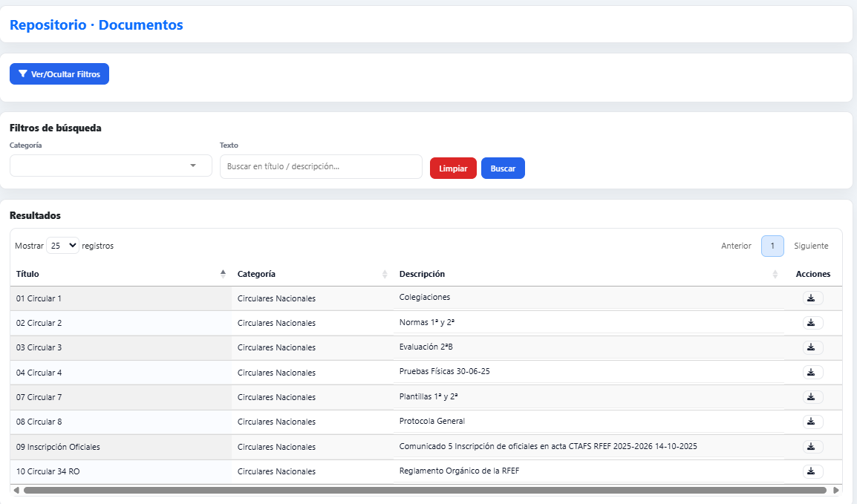Download the 10 Circular 34 RO document
The width and height of the screenshot is (857, 504).
pos(812,471)
